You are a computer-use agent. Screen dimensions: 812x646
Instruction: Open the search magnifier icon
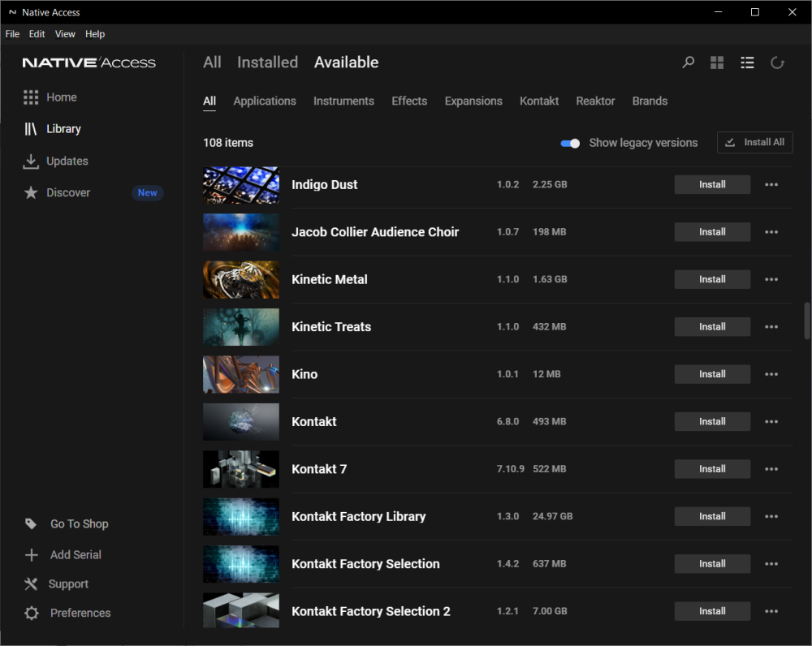688,62
